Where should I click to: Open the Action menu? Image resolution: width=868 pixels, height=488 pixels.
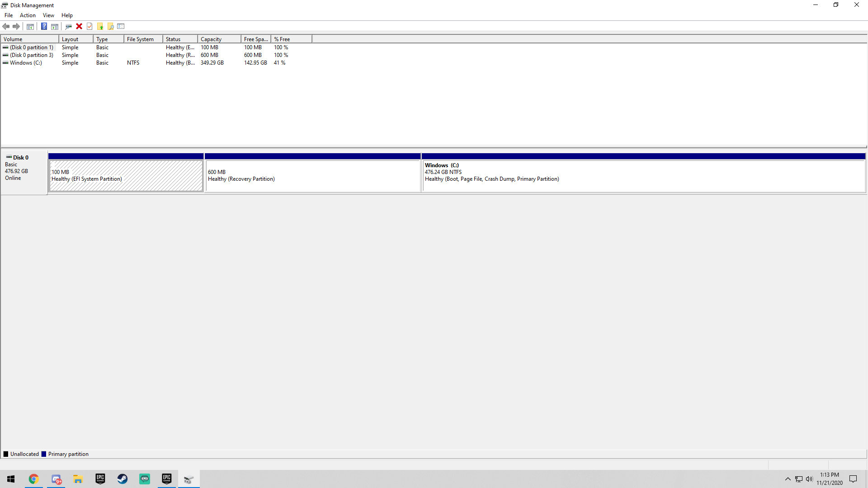(x=28, y=15)
